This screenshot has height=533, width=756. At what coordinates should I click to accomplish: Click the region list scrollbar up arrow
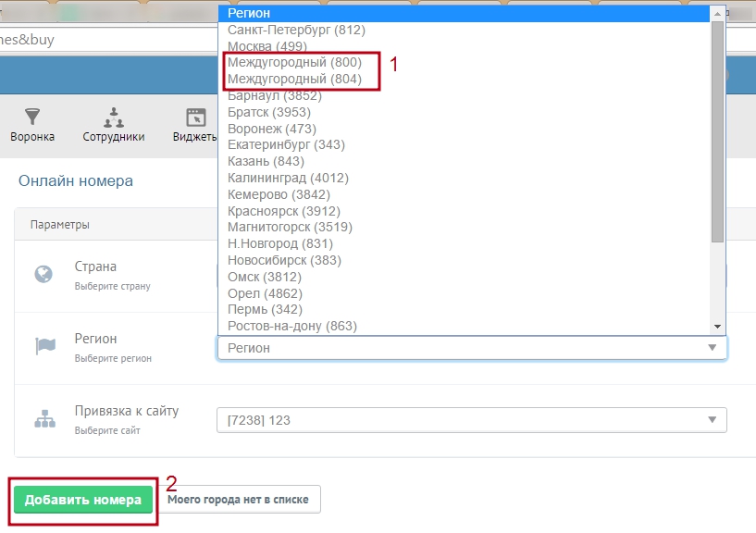(717, 14)
